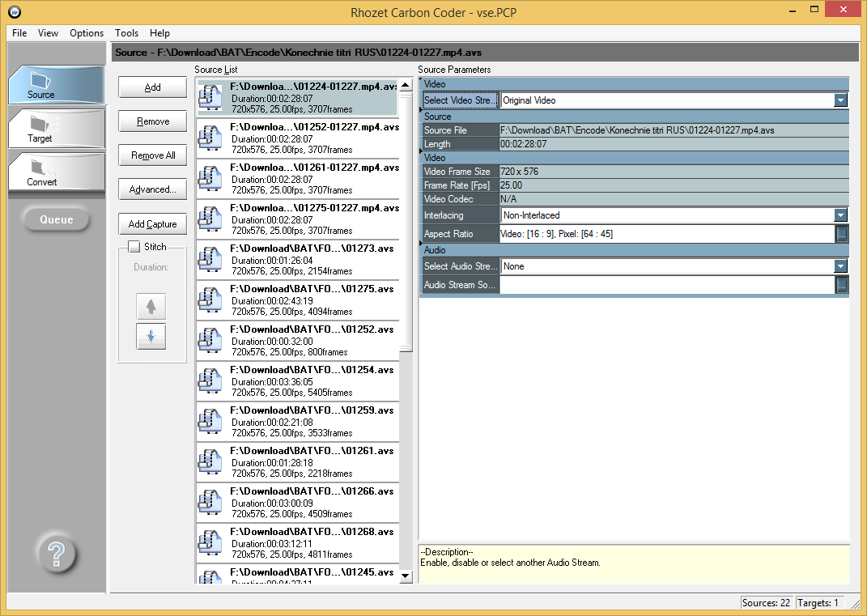Collapse the Audio section header
The image size is (867, 616).
click(x=634, y=250)
